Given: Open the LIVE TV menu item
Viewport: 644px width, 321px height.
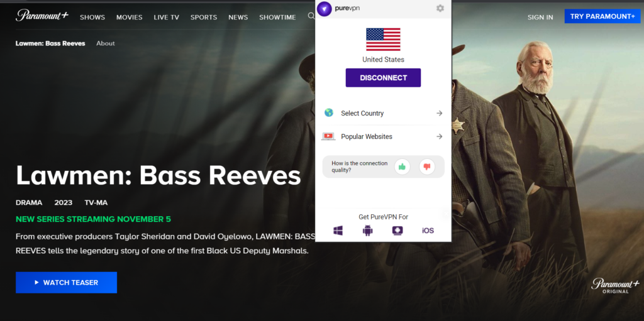Looking at the screenshot, I should [x=166, y=17].
